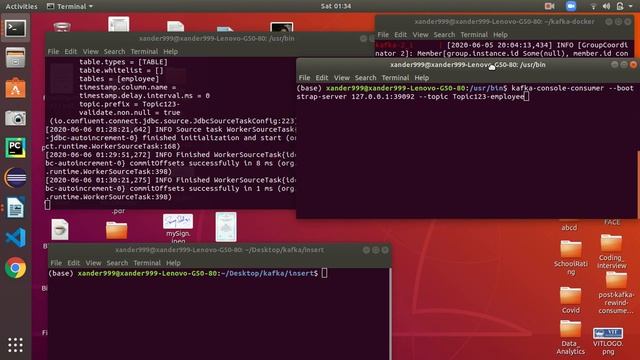Select the VITLOGO.png file on the desktop
Viewport: 640px width, 360px height.
(608, 341)
